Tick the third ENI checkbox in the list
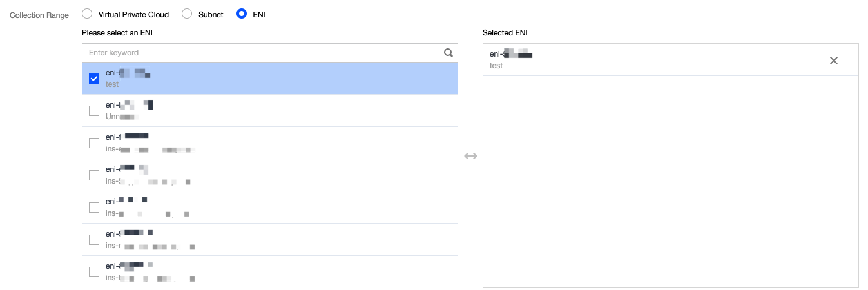The height and width of the screenshot is (290, 868). pos(94,143)
